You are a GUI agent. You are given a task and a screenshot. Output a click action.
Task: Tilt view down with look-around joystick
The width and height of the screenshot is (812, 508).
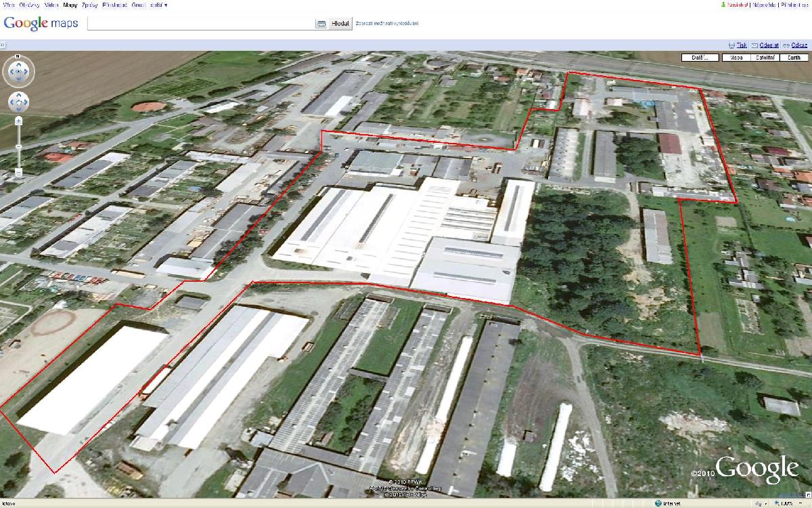(19, 79)
